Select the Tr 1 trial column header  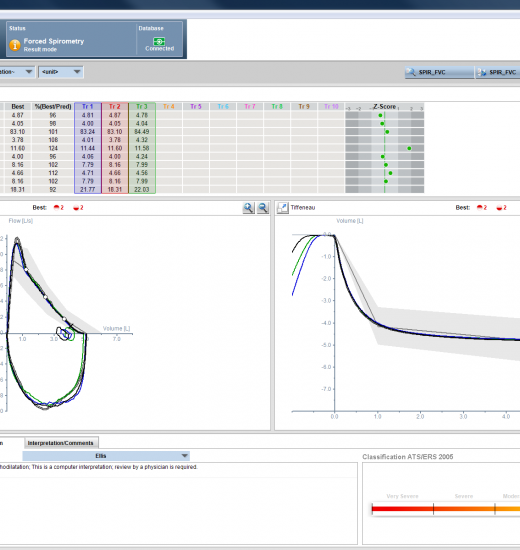pos(88,106)
